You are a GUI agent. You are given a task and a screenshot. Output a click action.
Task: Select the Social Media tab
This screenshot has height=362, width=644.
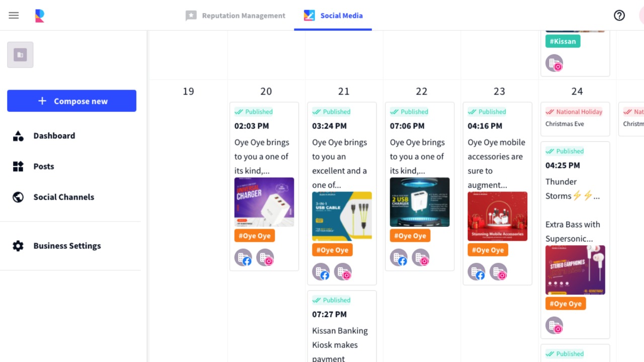point(333,16)
